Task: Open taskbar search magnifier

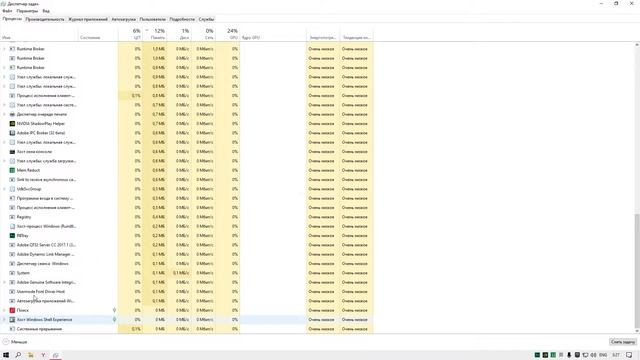Action: (18, 355)
